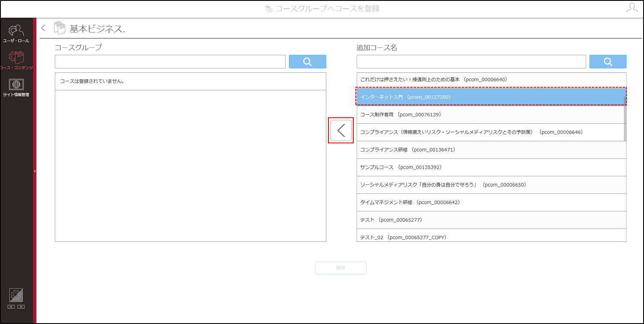Image resolution: width=644 pixels, height=324 pixels.
Task: Click the コースは登録されていません message row
Action: (x=191, y=81)
